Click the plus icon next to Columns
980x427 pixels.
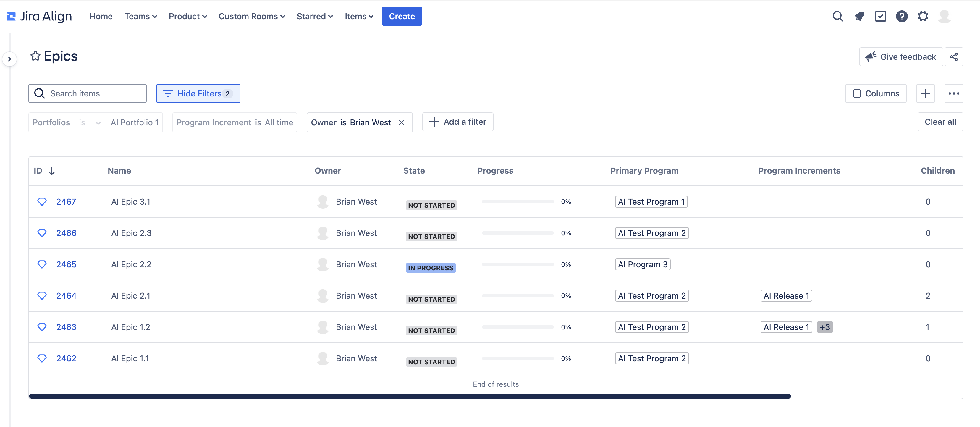tap(925, 94)
